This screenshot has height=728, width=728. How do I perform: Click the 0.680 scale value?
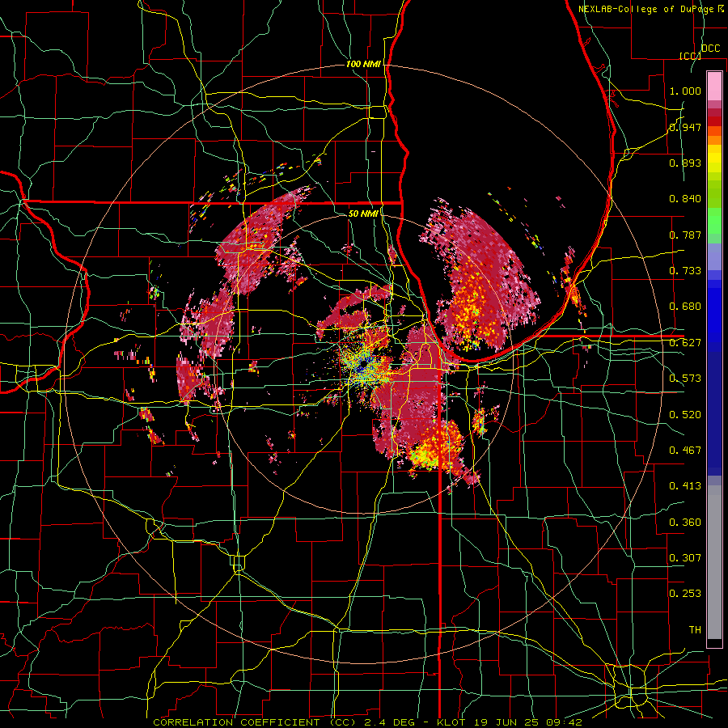[x=685, y=307]
